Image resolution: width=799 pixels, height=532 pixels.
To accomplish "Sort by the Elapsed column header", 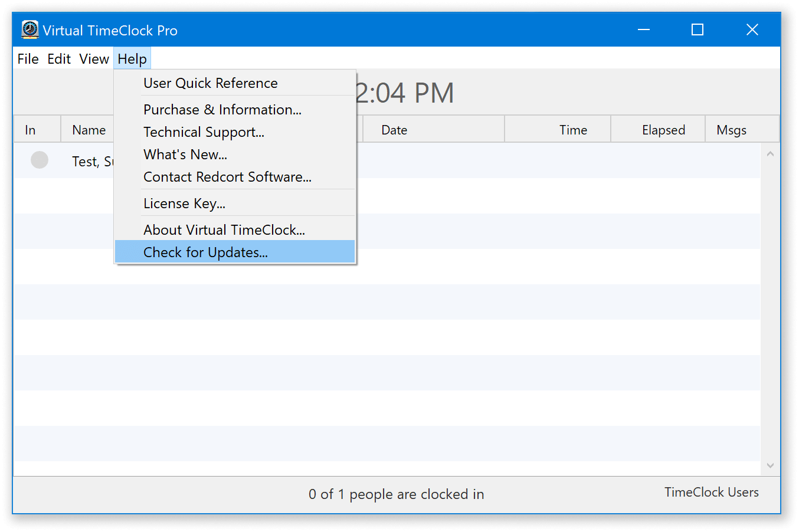I will (658, 130).
